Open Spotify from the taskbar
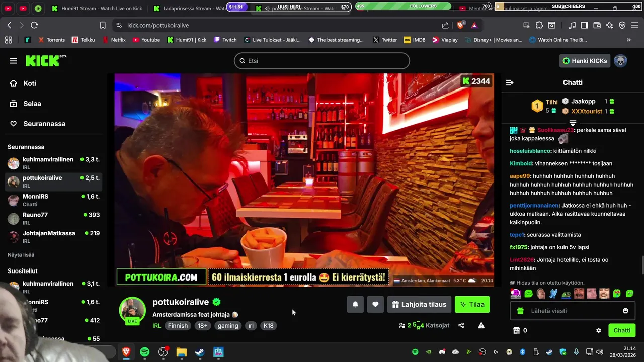 [144, 352]
